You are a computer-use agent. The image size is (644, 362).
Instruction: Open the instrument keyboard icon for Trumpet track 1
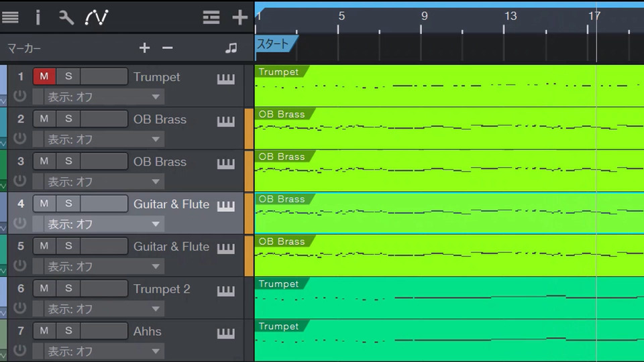226,78
